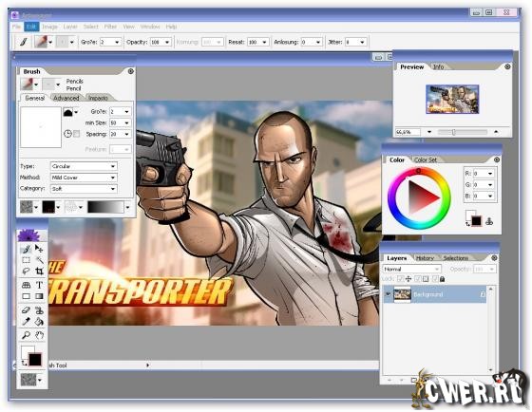Choose the Lasso selection tool
Viewport: 532px width, 412px height.
26,271
